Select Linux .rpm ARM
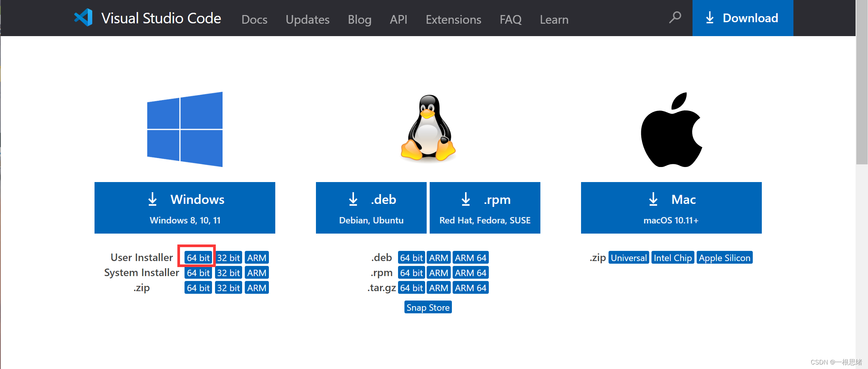 (x=439, y=273)
